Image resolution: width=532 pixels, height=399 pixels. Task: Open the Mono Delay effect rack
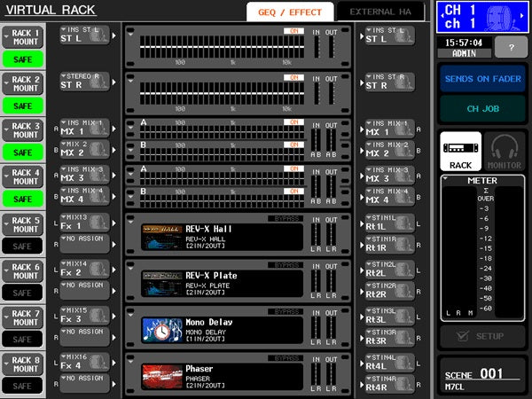point(238,328)
